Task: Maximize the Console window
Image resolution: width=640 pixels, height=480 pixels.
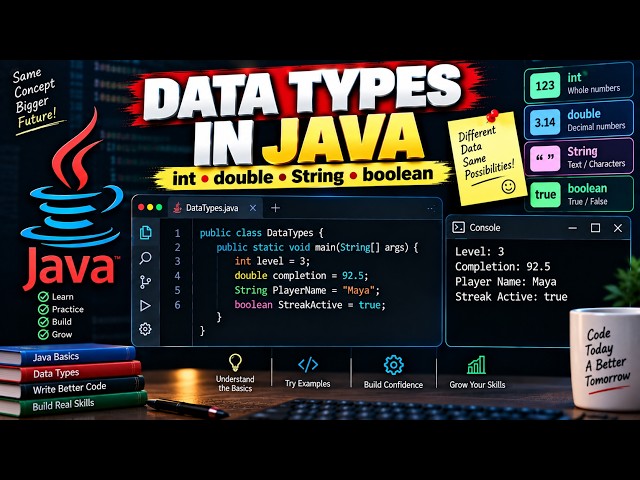Action: (x=596, y=228)
